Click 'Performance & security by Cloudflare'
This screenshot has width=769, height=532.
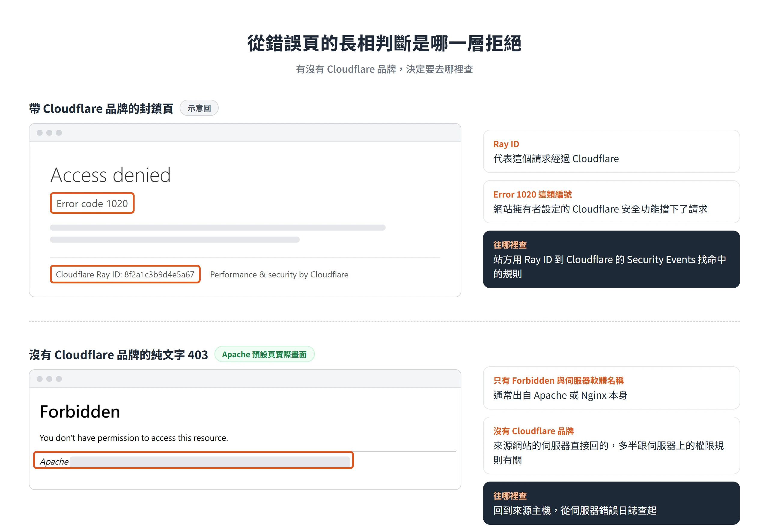click(x=279, y=274)
